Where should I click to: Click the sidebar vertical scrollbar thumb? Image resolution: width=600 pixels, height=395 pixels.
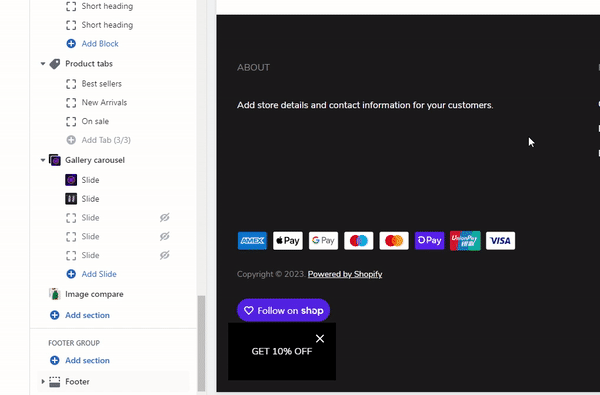click(x=201, y=343)
